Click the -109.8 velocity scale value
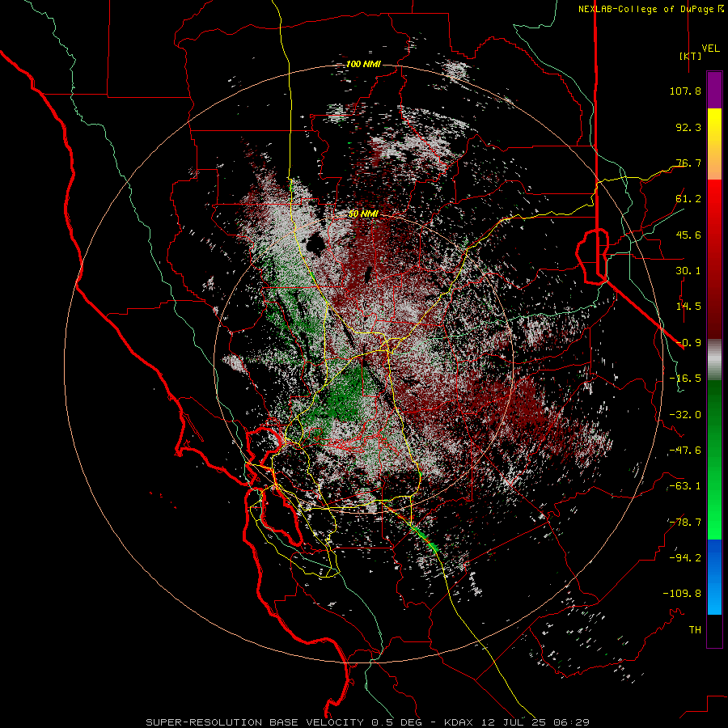The image size is (728, 728). [682, 594]
